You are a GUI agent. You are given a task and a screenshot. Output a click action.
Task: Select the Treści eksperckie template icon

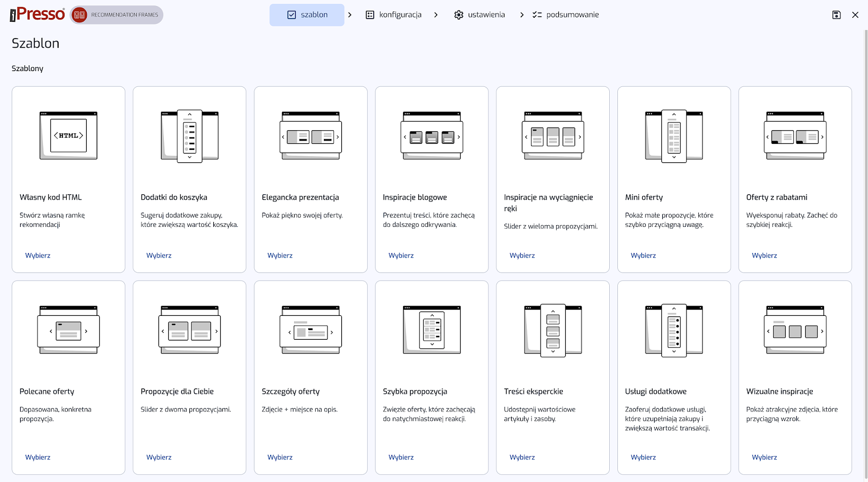tap(553, 330)
